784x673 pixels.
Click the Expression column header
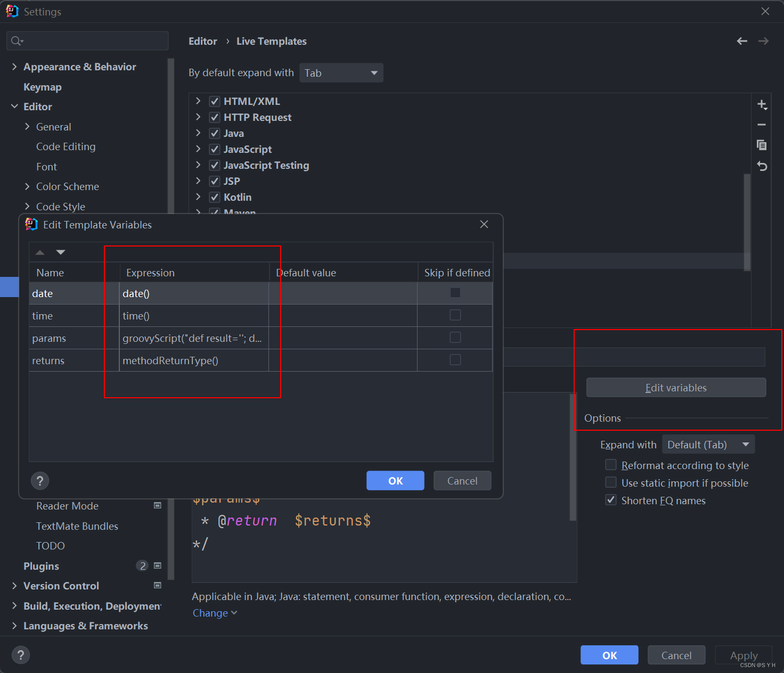[x=194, y=273]
